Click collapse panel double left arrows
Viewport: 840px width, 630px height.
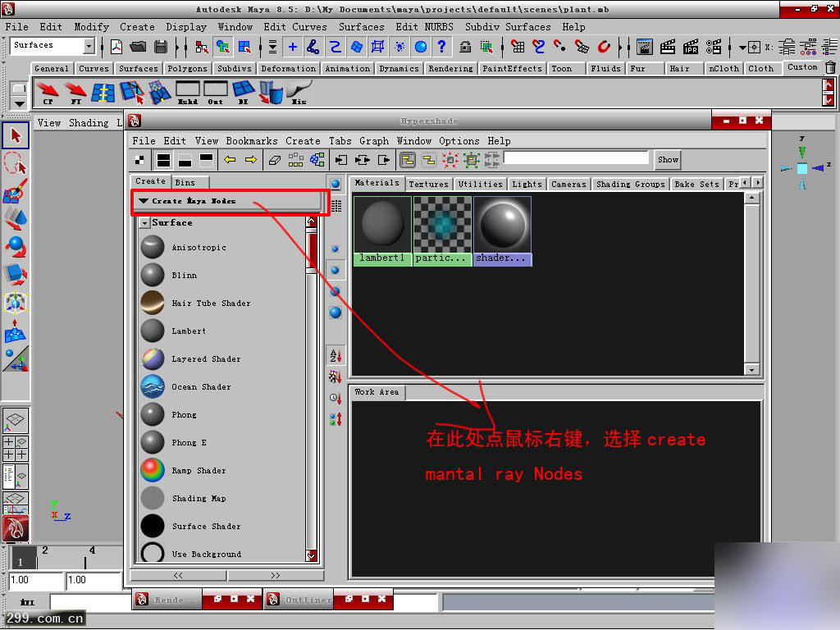tap(178, 575)
